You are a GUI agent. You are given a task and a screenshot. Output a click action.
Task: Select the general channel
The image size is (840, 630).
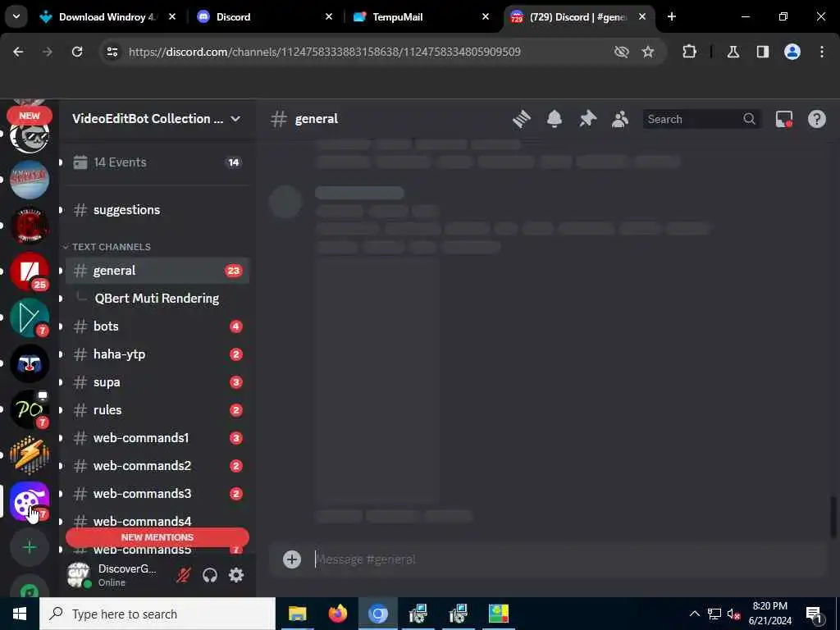click(157, 271)
